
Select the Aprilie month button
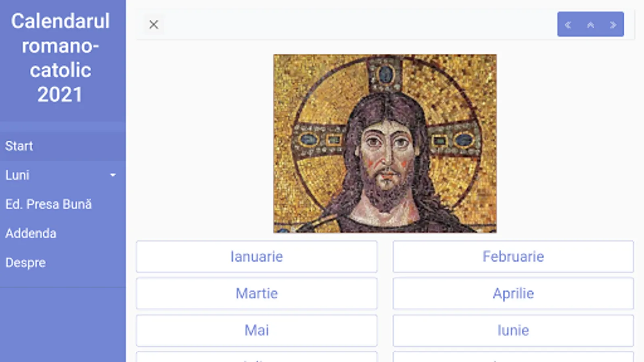513,294
